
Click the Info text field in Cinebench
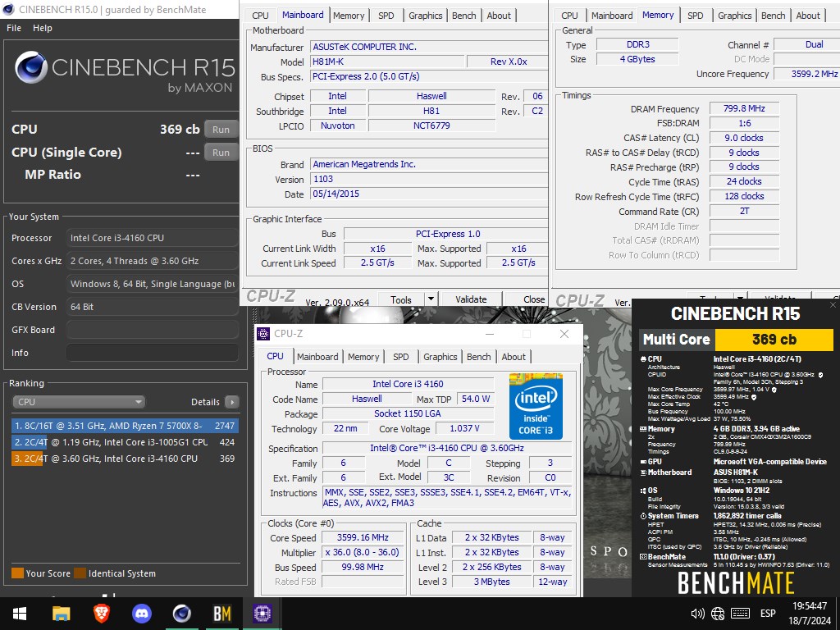[x=152, y=353]
